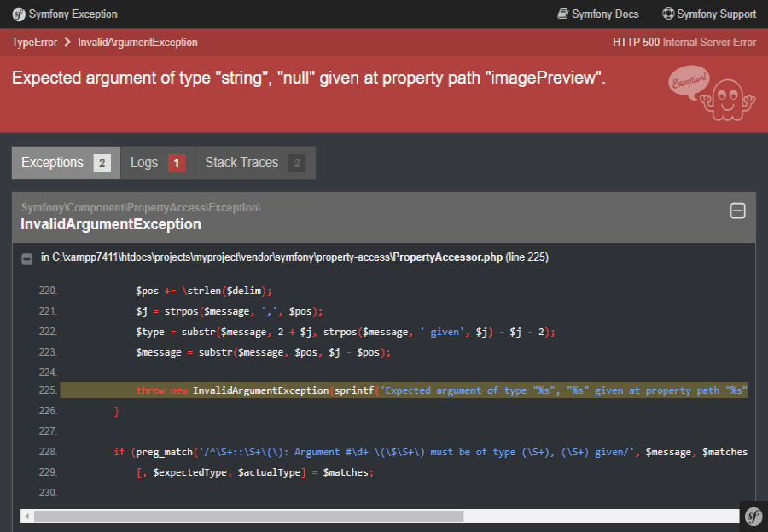Click the InvalidArgumentException heading title
768x532 pixels.
[111, 224]
